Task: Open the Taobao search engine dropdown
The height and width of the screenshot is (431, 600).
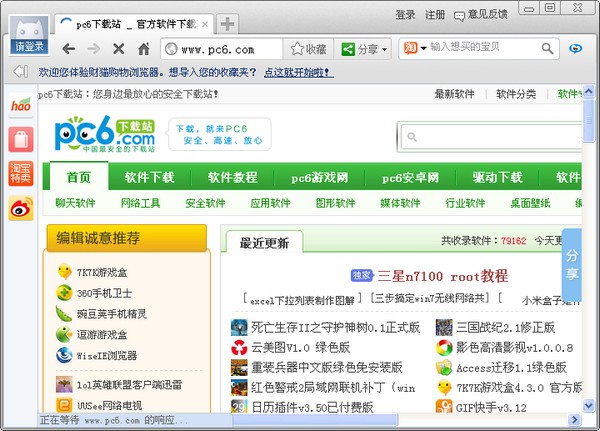Action: [423, 48]
